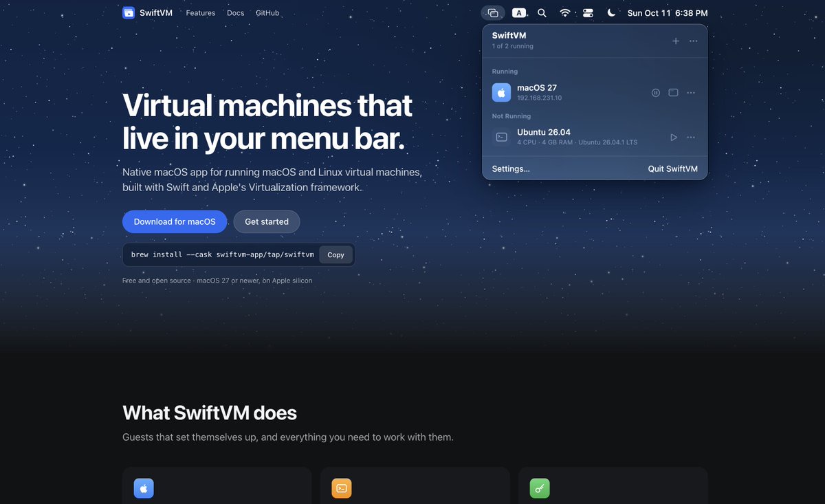The height and width of the screenshot is (504, 825).
Task: Click the IP address 192.168.231.10
Action: [x=539, y=98]
